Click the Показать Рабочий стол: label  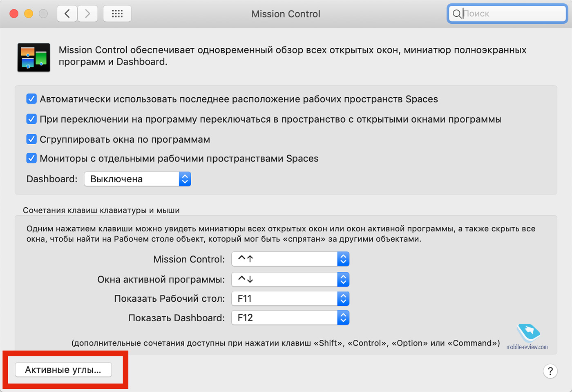(x=170, y=299)
